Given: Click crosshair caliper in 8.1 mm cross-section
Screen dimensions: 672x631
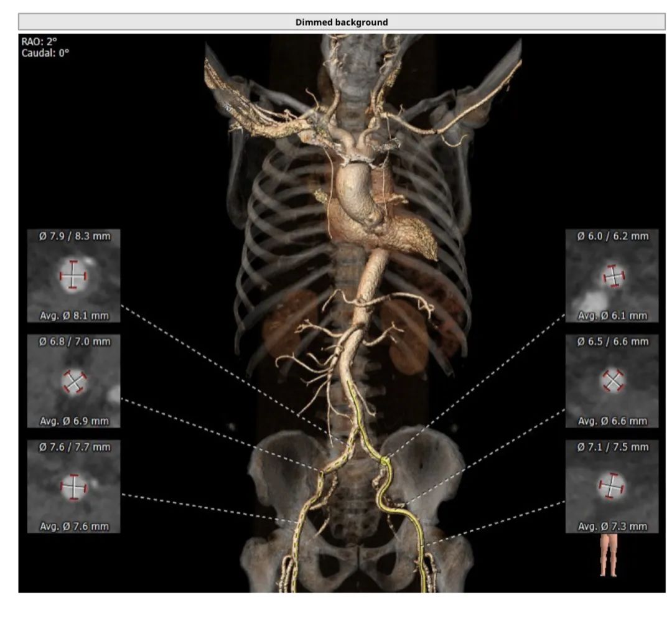Looking at the screenshot, I should [x=73, y=275].
